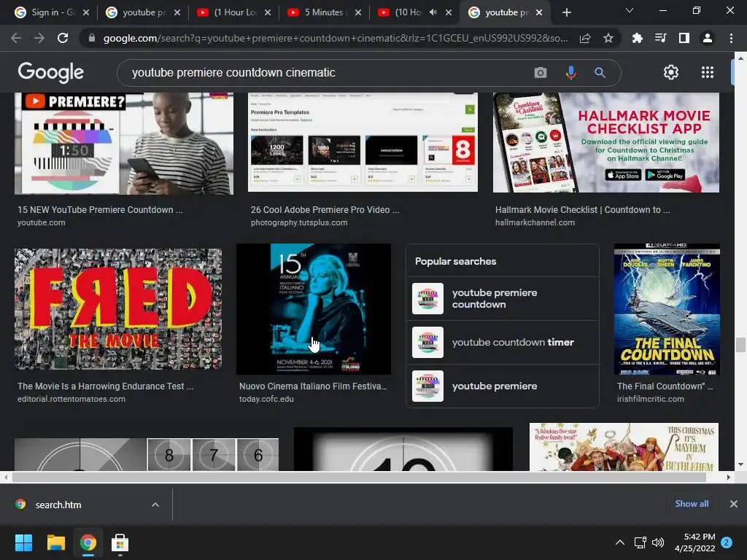Image resolution: width=747 pixels, height=560 pixels.
Task: Open 15 NEW YouTube Premiere Countdown thumbnail
Action: (x=124, y=143)
